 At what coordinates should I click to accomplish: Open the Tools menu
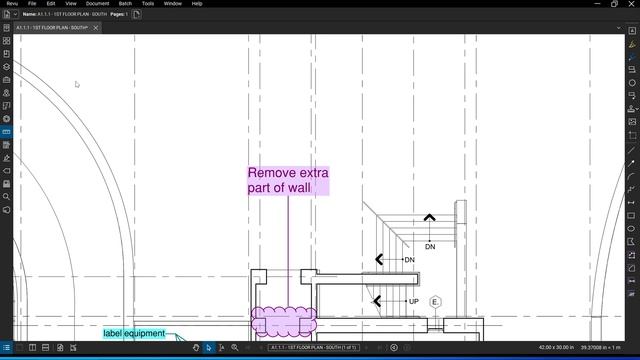click(148, 3)
